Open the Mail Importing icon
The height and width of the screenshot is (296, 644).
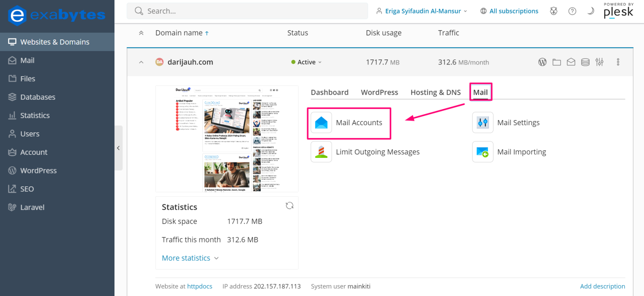(483, 152)
